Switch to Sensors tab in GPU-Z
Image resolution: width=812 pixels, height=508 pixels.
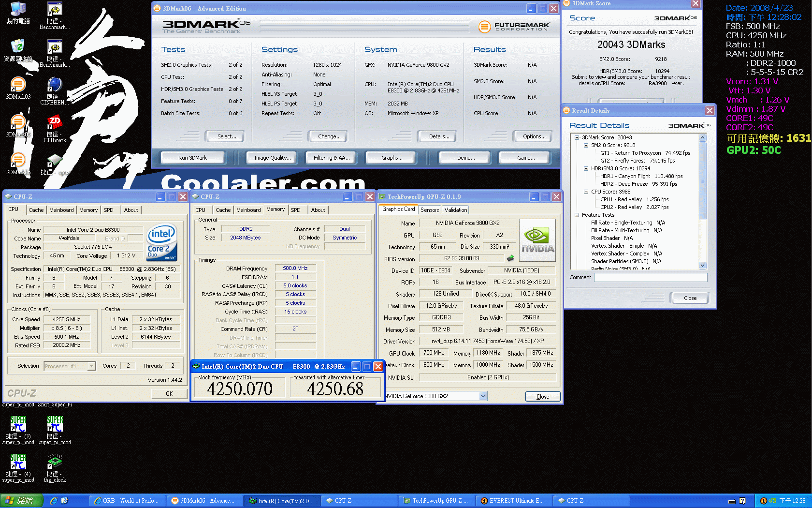tap(430, 210)
